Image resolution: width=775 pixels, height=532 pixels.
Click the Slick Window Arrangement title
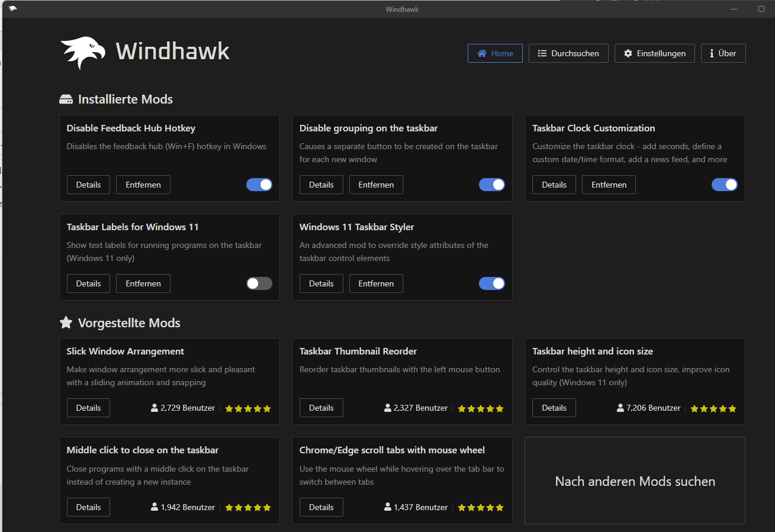click(126, 351)
